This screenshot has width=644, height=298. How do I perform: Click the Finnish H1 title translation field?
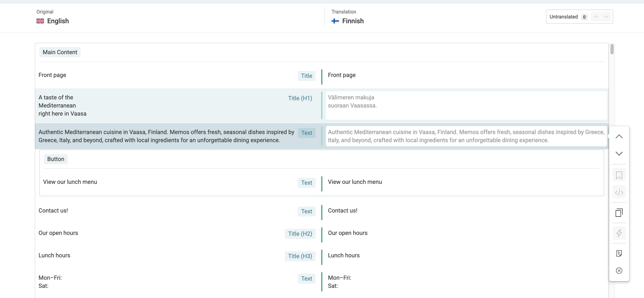(466, 105)
